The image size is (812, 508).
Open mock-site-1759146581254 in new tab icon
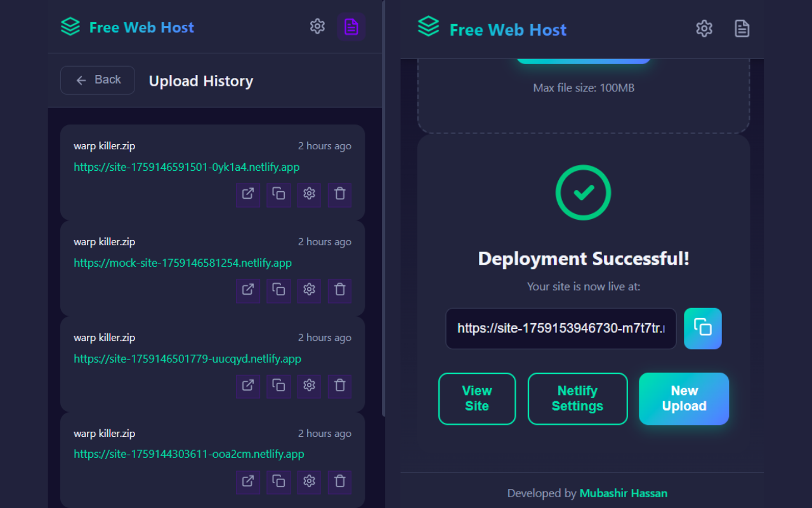pyautogui.click(x=248, y=290)
